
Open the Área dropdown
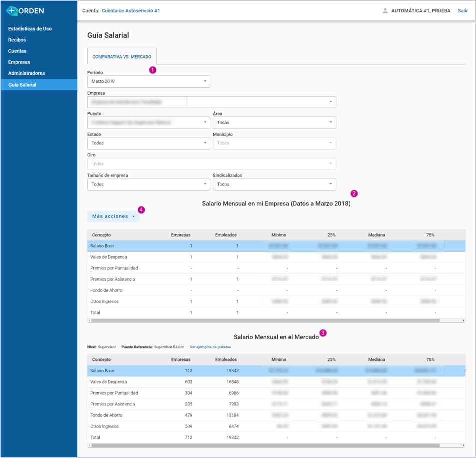tap(274, 122)
